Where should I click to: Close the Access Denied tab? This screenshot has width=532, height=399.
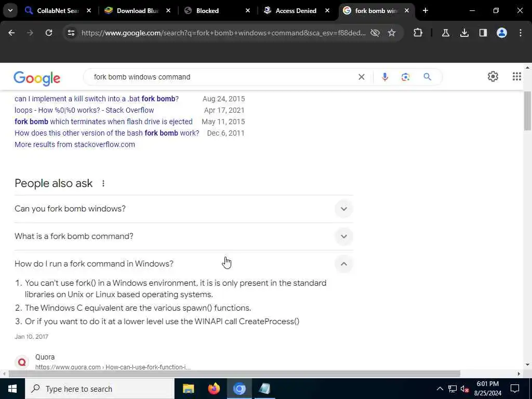(x=327, y=10)
